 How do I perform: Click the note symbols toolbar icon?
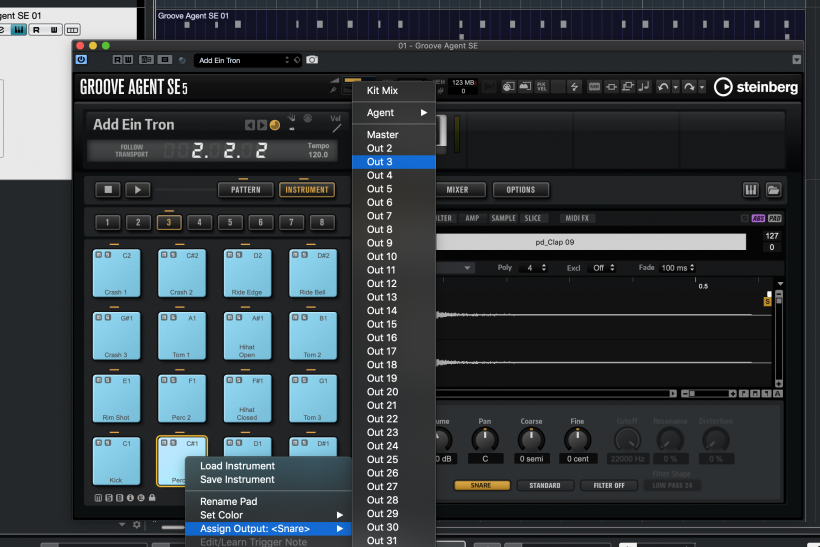pyautogui.click(x=644, y=86)
